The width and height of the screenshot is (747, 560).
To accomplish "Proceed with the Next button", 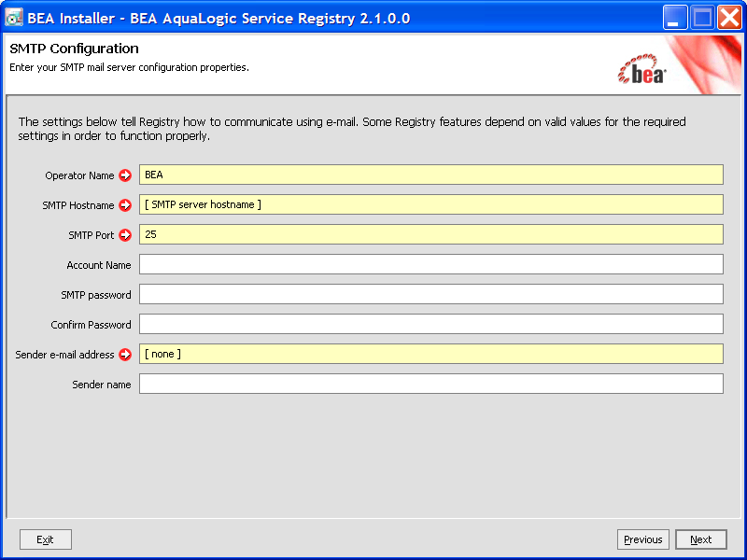I will click(701, 539).
